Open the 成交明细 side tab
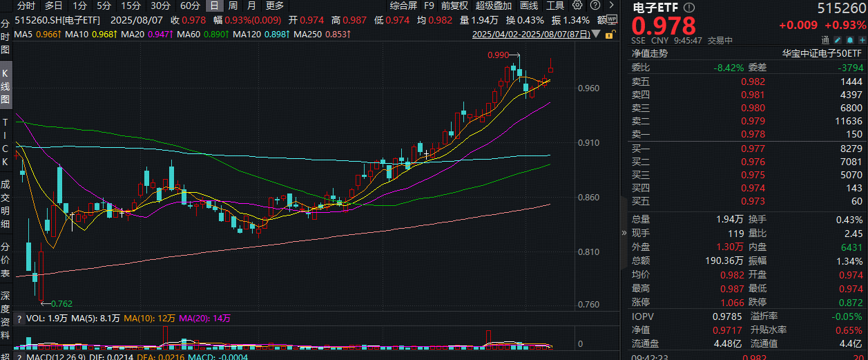 [x=6, y=204]
